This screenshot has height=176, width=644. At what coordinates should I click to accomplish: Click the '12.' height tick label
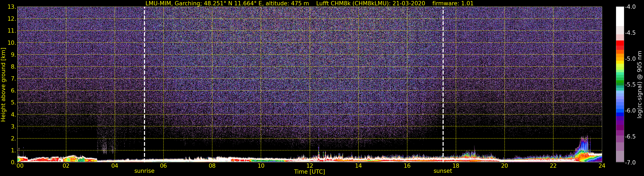coord(12,19)
